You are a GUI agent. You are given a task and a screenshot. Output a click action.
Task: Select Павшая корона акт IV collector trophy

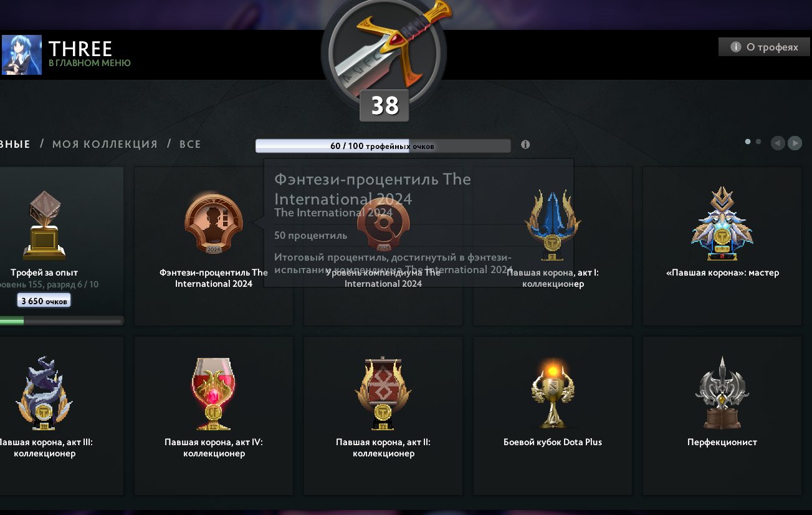point(214,416)
